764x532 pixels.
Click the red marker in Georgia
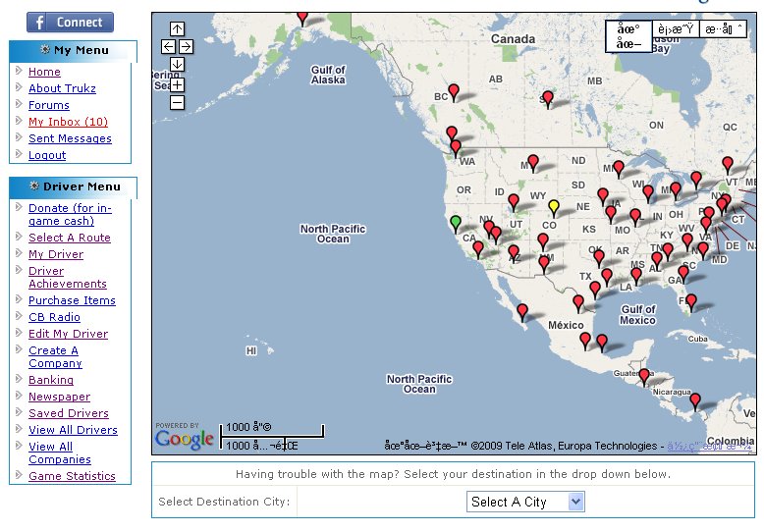[x=683, y=274]
